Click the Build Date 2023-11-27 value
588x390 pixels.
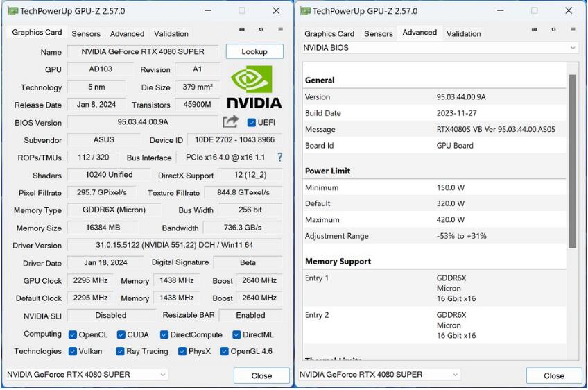[456, 113]
